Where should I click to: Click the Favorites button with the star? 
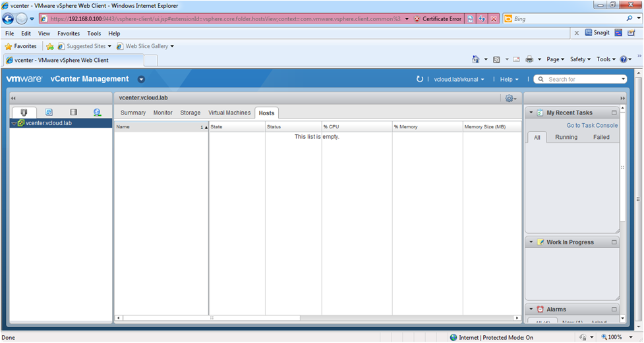coord(20,46)
